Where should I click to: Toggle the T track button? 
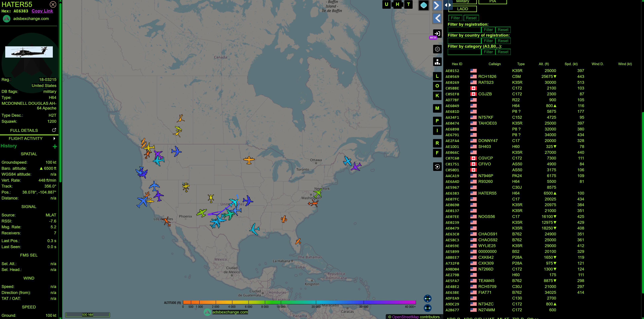click(408, 4)
